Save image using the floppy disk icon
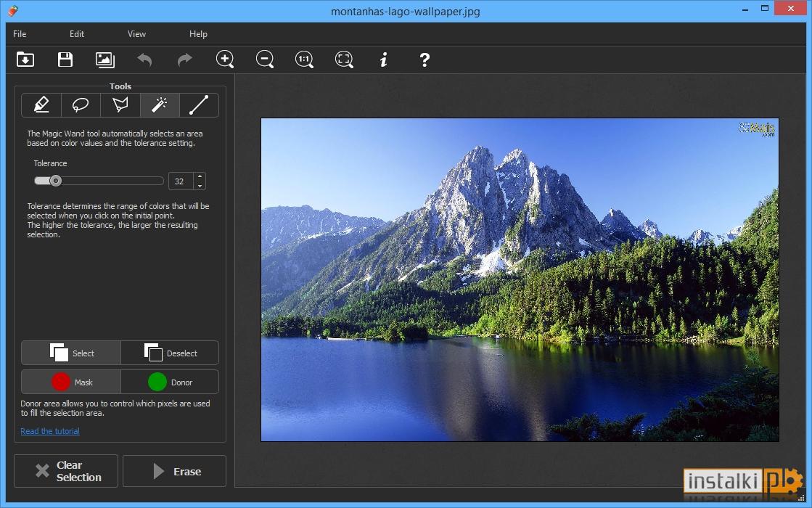Screen dimensions: 812x508 tap(65, 60)
